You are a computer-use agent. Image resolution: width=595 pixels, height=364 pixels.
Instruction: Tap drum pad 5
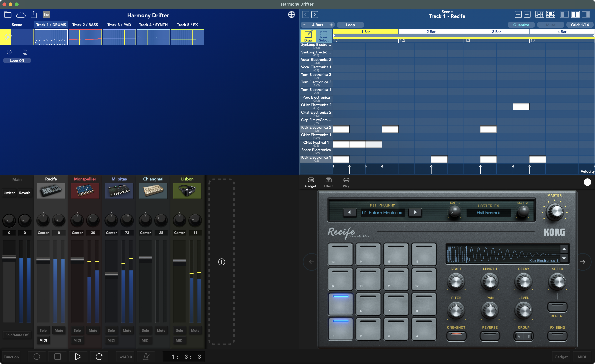(340, 304)
